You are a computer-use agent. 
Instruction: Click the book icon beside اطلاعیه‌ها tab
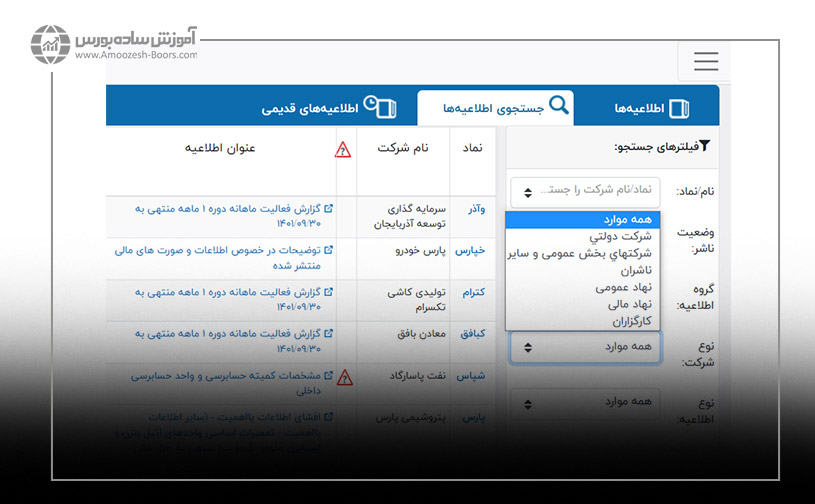679,108
